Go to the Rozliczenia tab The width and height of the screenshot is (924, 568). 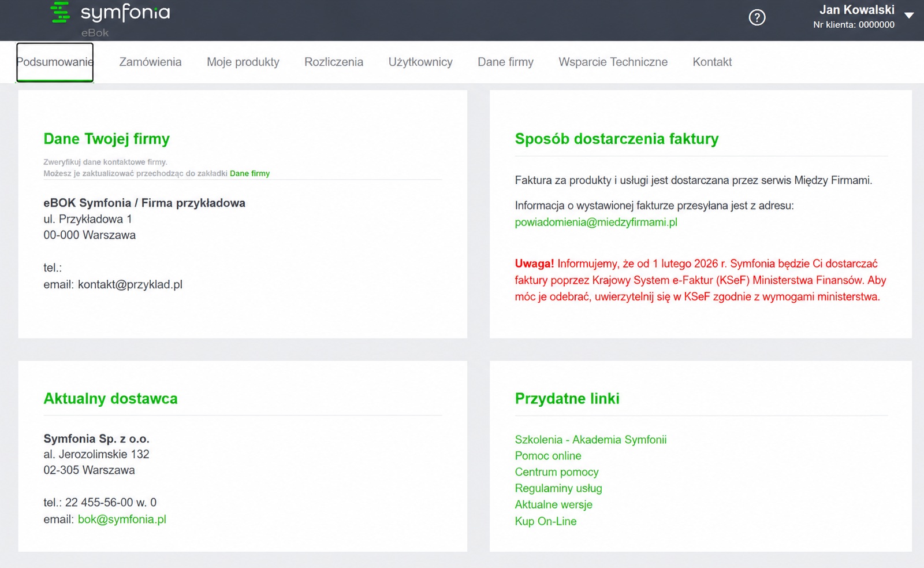click(x=334, y=62)
